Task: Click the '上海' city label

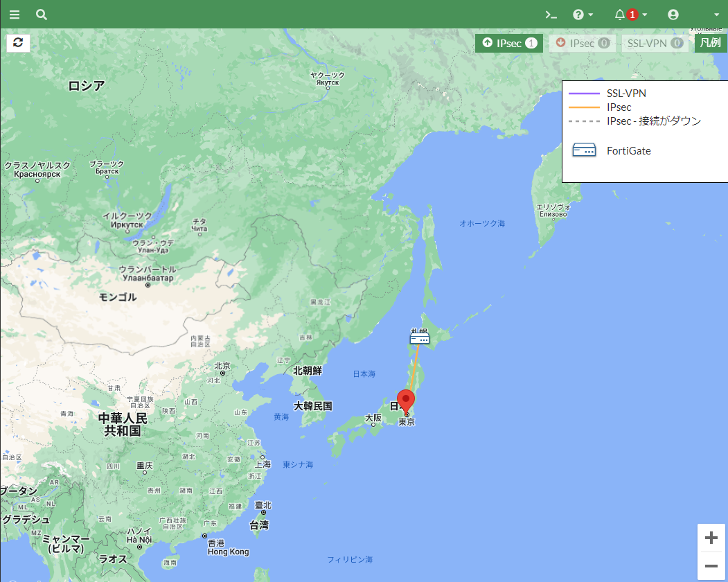Action: (263, 464)
